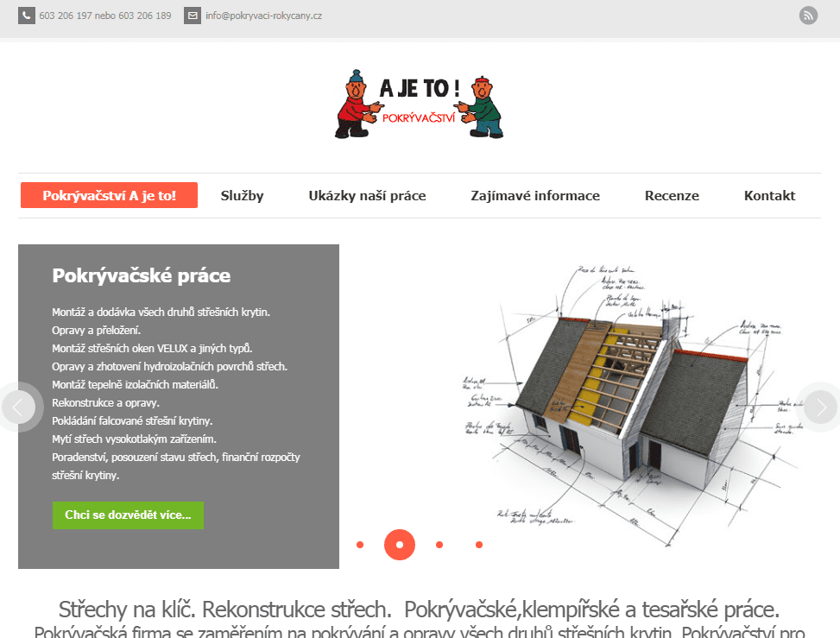Advance slider with right arrow
The width and height of the screenshot is (840, 638).
tap(821, 407)
